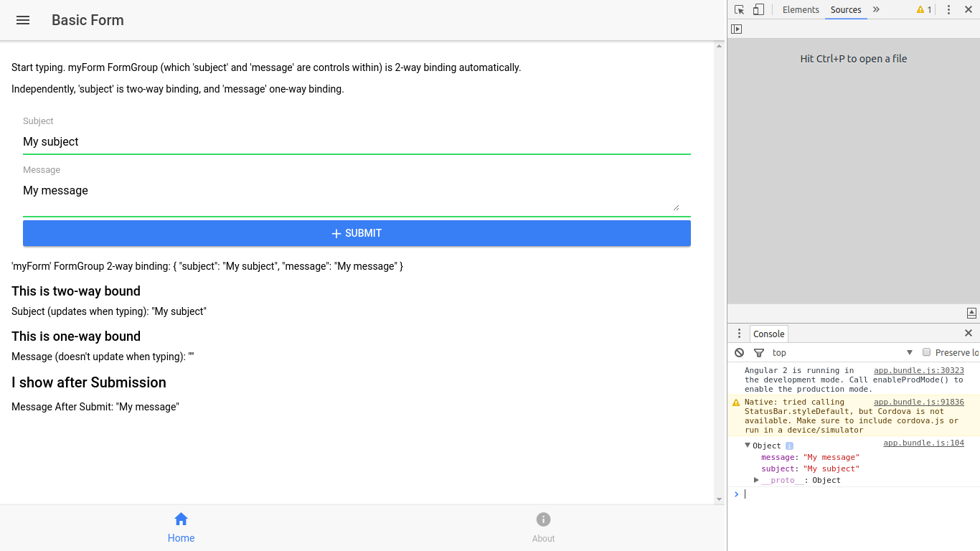The width and height of the screenshot is (980, 551).
Task: Open the hamburger side menu
Action: 23,20
